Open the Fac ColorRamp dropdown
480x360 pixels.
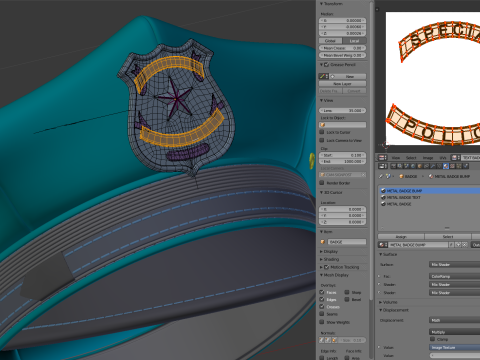coord(454,276)
